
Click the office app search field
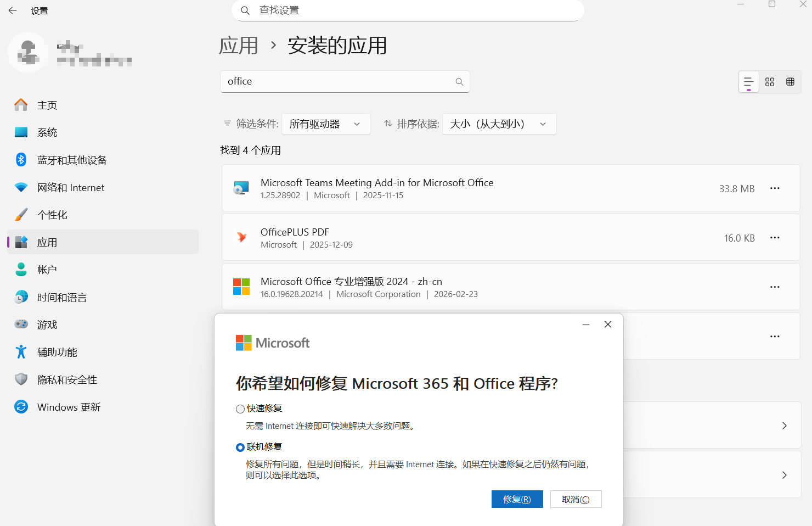[x=345, y=81]
